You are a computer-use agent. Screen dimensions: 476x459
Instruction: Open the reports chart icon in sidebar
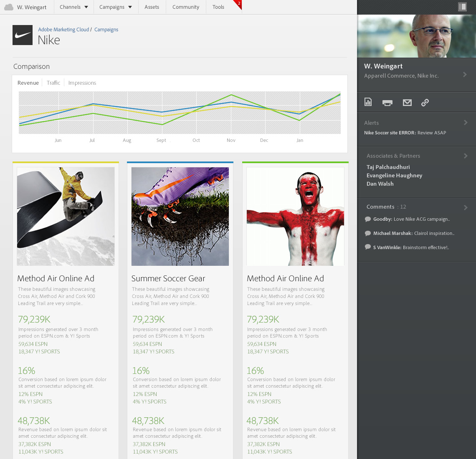point(368,102)
